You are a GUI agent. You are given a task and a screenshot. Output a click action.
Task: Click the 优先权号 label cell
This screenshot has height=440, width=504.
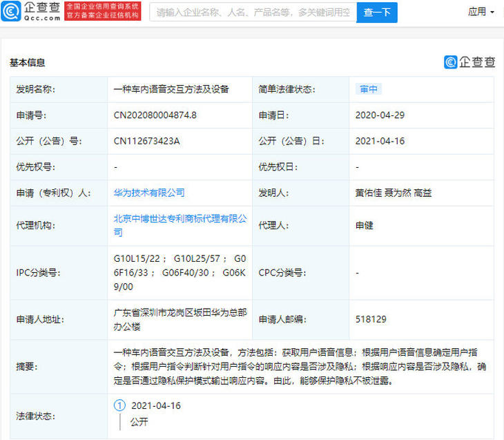tap(59, 167)
